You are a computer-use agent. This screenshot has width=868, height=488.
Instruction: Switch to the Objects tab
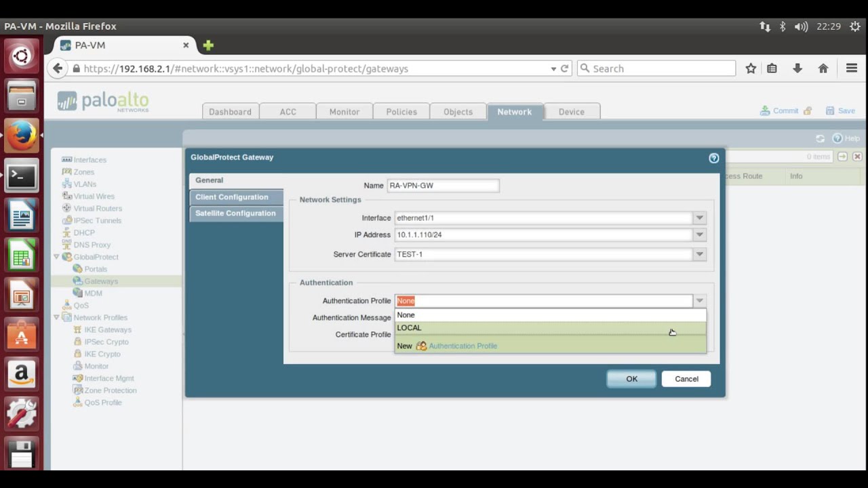click(458, 112)
